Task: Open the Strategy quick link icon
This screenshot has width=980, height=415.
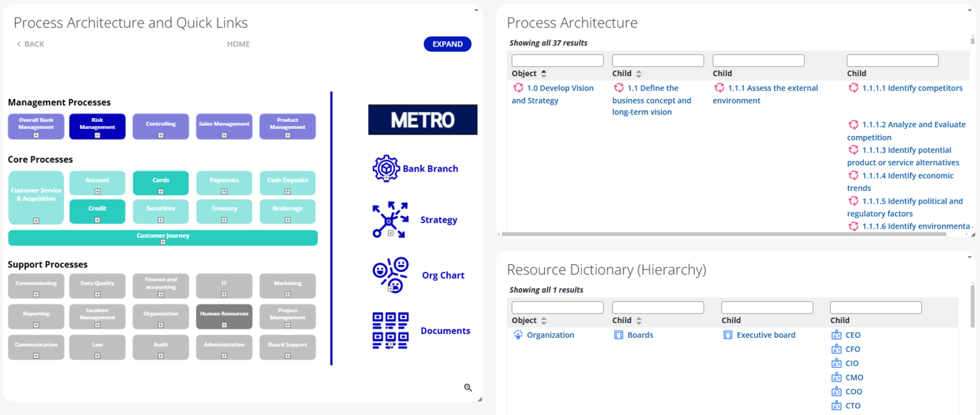Action: point(390,220)
